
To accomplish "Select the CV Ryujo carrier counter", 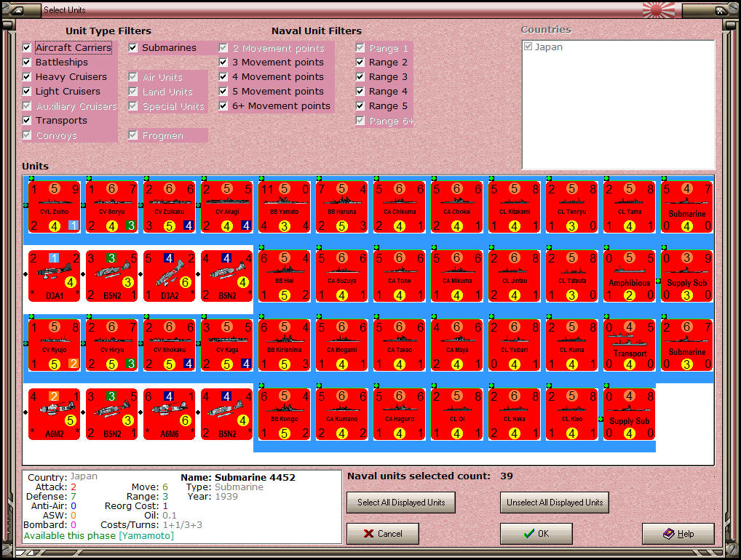I will [55, 345].
